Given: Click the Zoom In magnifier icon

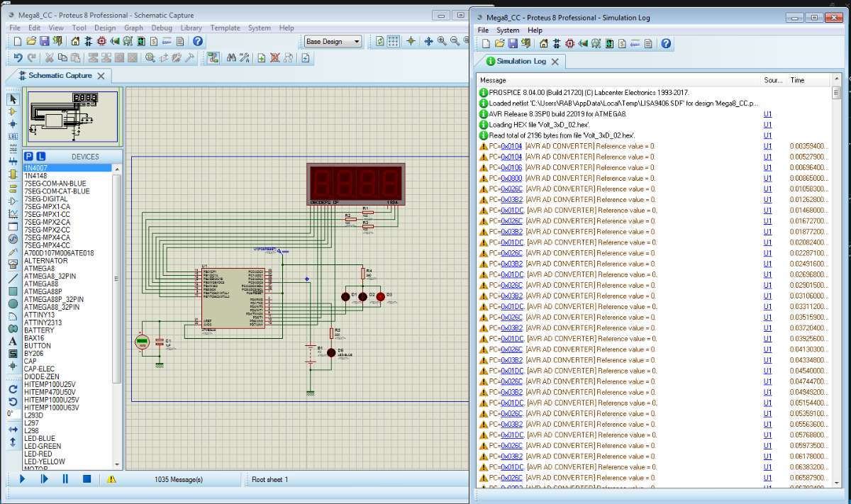Looking at the screenshot, I should point(442,41).
